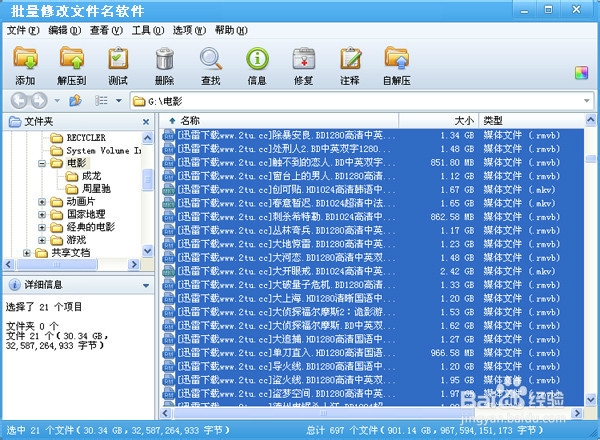Select the RECYCLER folder in tree
The image size is (600, 440).
(86, 138)
